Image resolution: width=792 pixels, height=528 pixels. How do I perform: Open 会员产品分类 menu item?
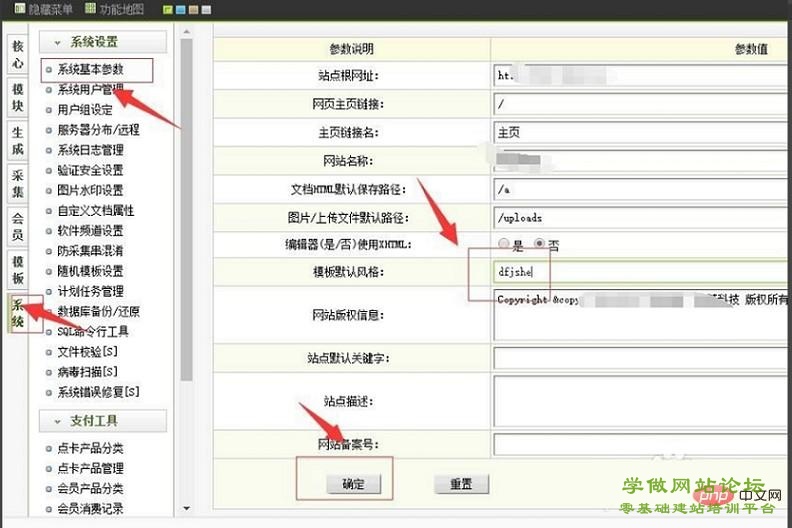(x=90, y=489)
